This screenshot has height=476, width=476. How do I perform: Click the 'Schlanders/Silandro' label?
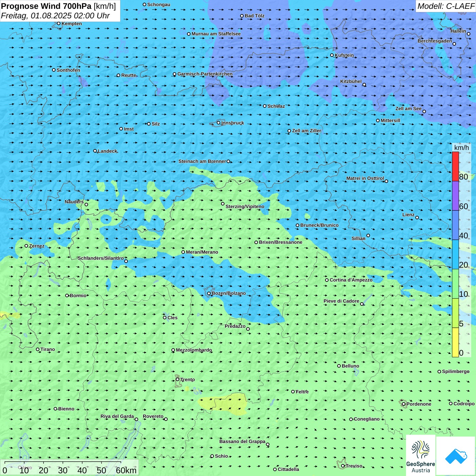pos(101,258)
